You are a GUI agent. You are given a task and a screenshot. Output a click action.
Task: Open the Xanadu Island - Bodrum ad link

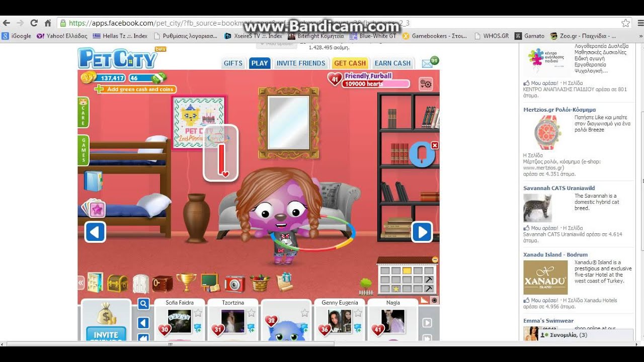[555, 255]
